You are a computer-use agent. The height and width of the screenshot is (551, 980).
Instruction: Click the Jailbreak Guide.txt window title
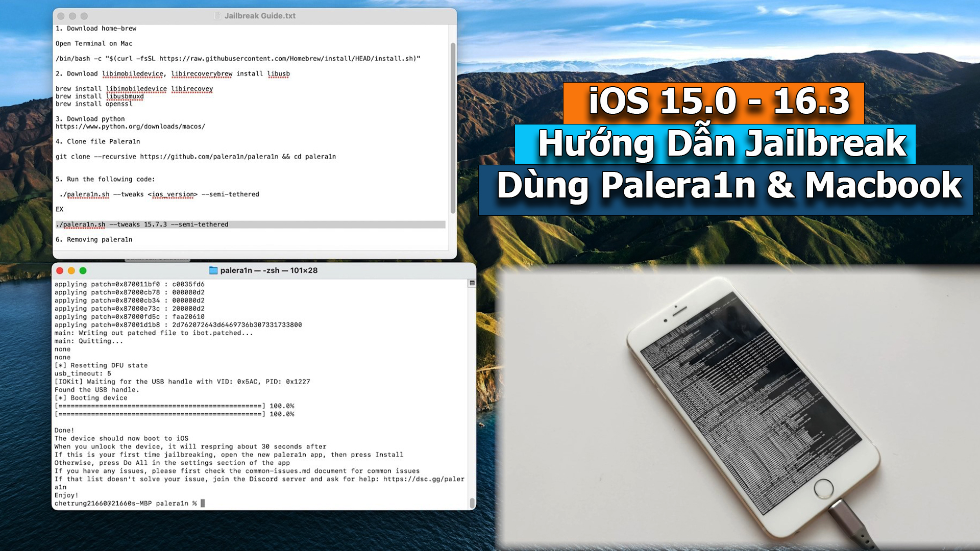tap(260, 16)
